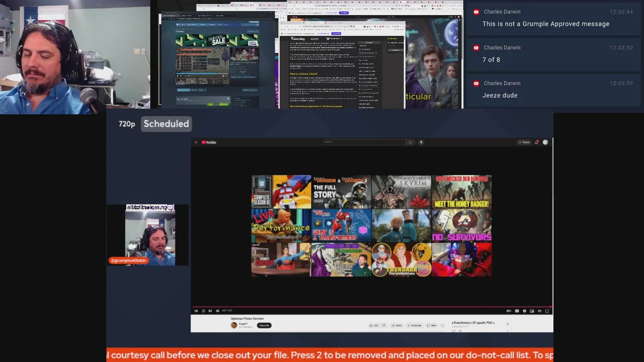Toggle subtitles/closed captions in player

point(517,311)
